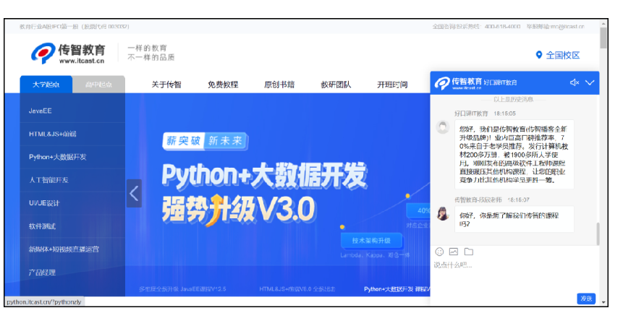Click the page vertical scrollbar thumb
Screen dimensions: 644x334
tap(603, 38)
